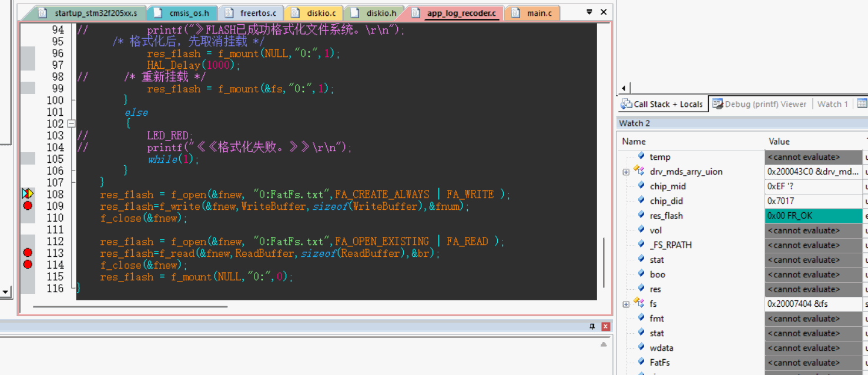This screenshot has width=868, height=375.
Task: Click the while(1) statement on line 105
Action: coord(173,159)
